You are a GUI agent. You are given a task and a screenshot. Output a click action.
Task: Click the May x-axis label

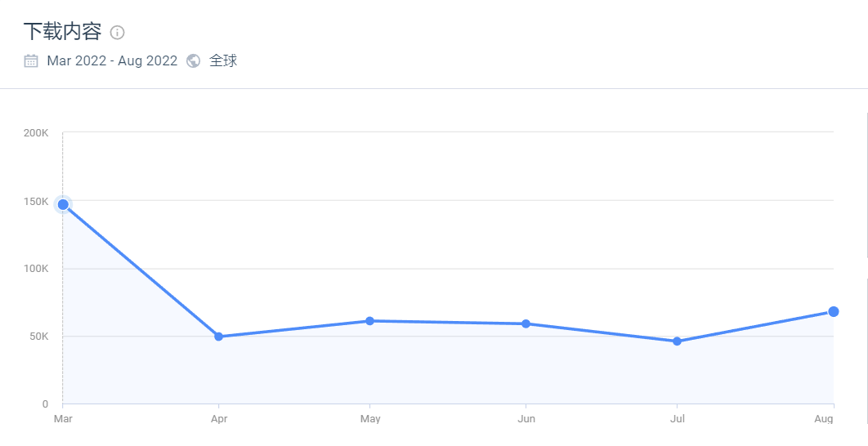[x=370, y=419]
